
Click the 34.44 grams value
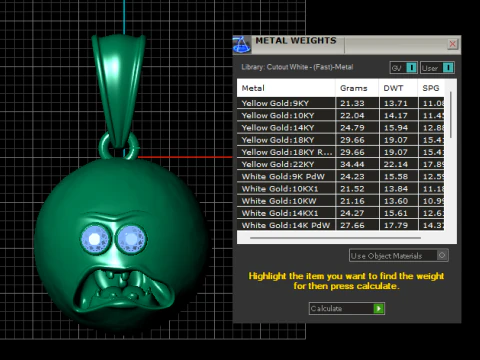point(352,164)
